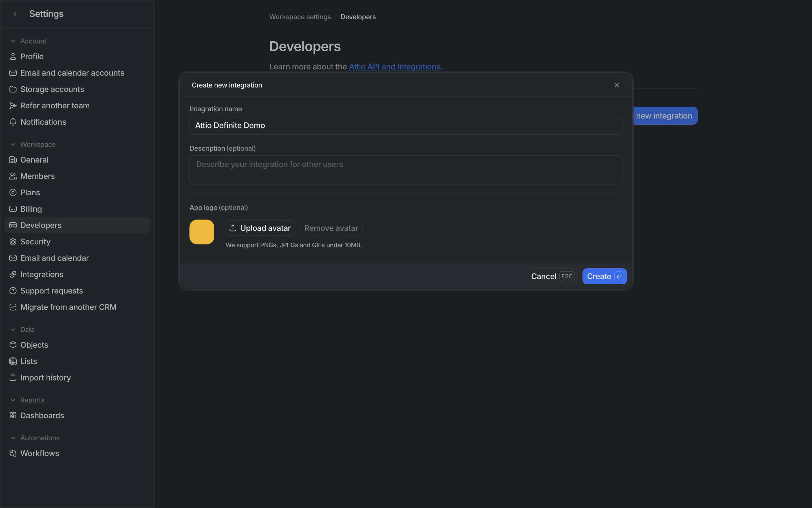Click the Workflows icon in sidebar
The width and height of the screenshot is (812, 508).
(x=13, y=454)
